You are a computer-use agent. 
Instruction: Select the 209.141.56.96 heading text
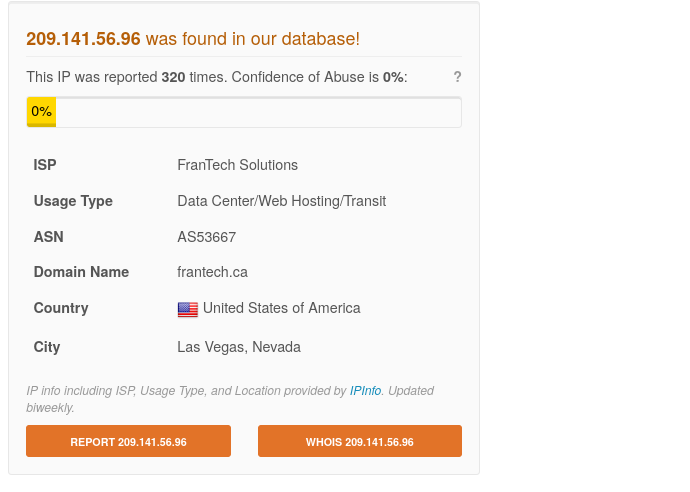pyautogui.click(x=83, y=39)
